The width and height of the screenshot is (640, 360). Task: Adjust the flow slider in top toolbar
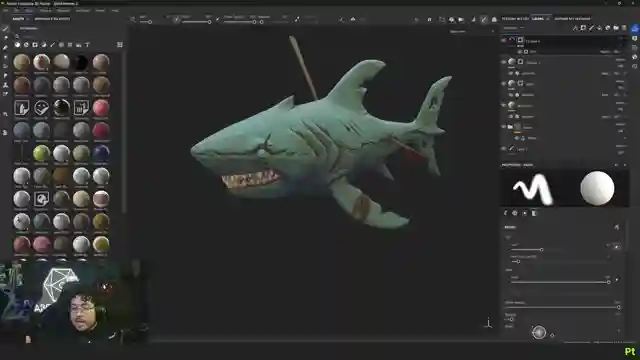tap(197, 22)
